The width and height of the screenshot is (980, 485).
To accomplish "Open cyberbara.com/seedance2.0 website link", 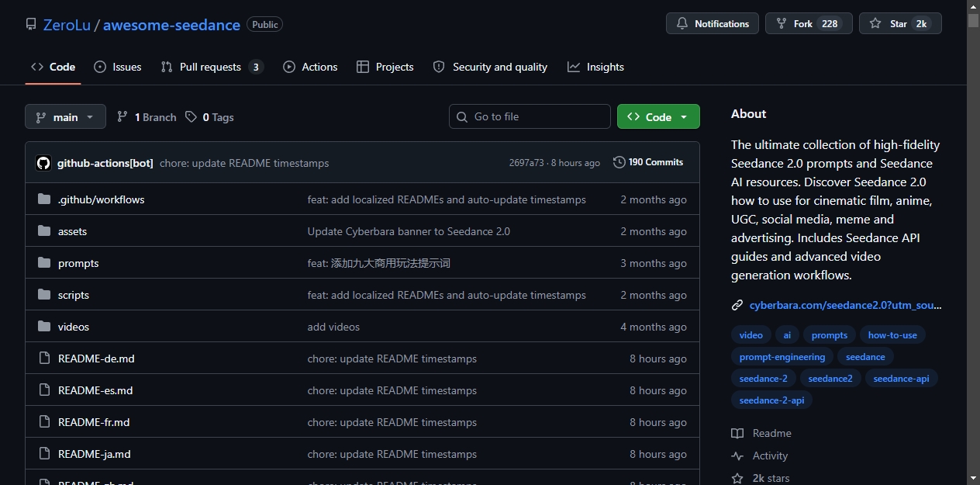I will (x=846, y=305).
